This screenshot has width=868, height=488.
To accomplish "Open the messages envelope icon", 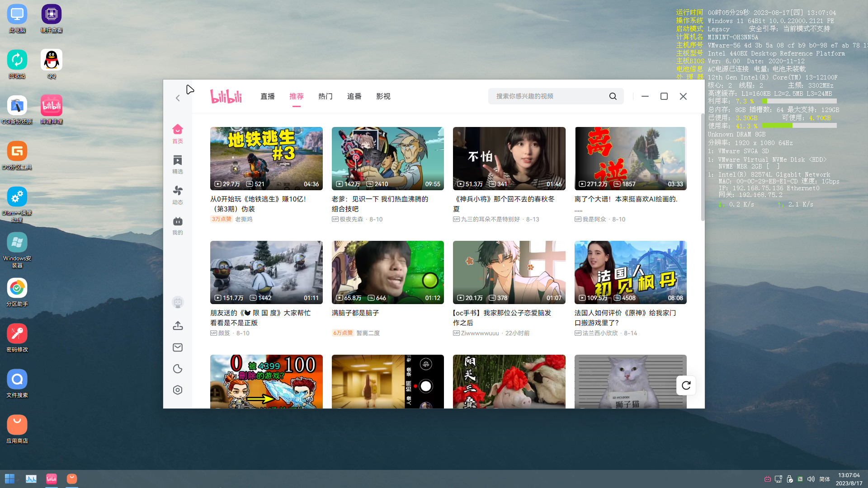I will (x=178, y=347).
